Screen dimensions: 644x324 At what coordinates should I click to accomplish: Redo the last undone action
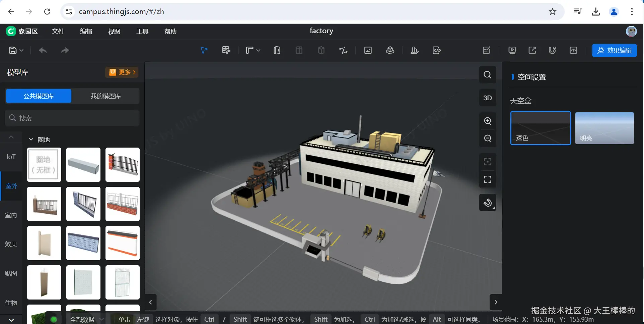pyautogui.click(x=65, y=50)
